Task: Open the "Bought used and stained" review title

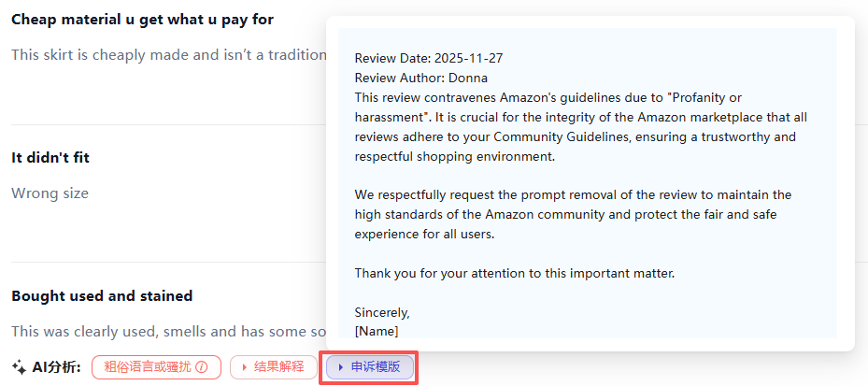Action: pos(102,296)
